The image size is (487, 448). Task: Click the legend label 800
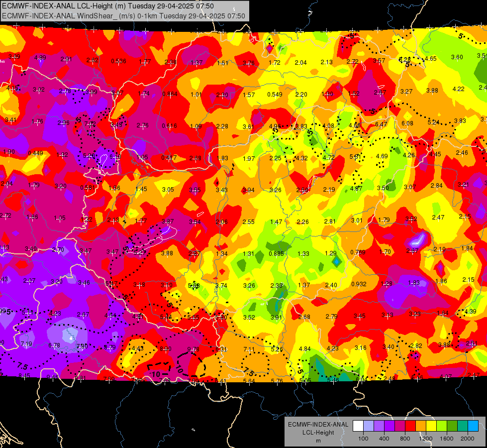point(405,439)
